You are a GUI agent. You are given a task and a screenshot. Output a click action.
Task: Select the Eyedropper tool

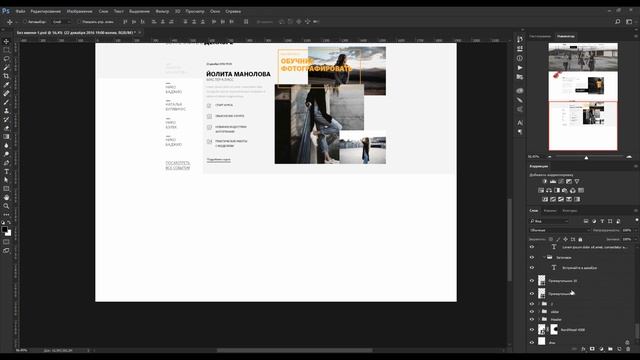click(6, 84)
